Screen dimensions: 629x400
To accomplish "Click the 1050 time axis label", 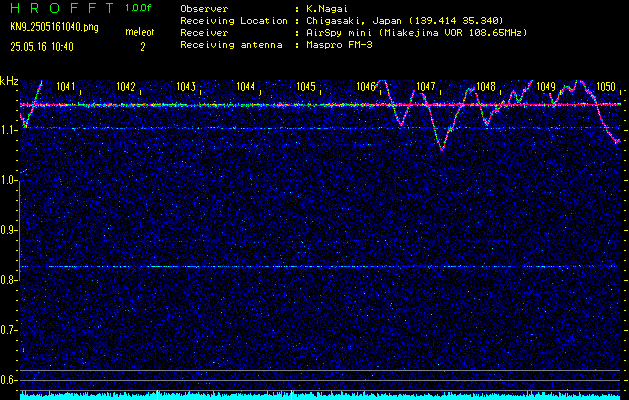I will (606, 86).
